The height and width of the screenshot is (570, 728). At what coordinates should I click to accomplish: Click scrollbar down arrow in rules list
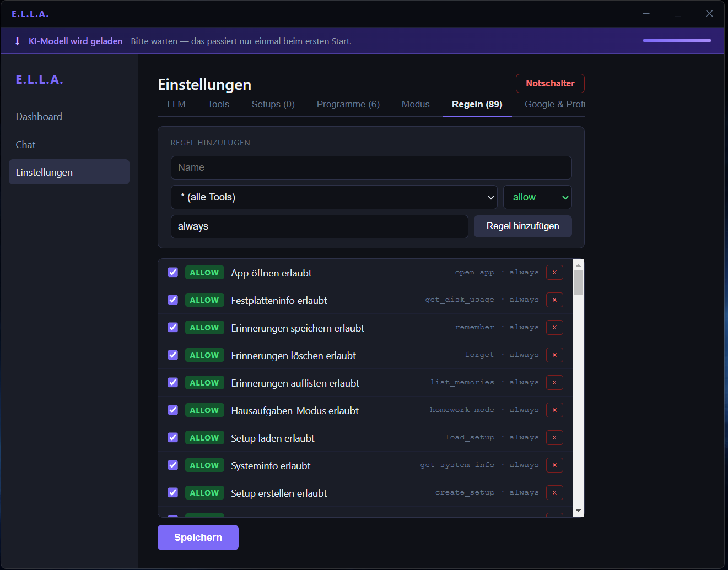tap(578, 511)
